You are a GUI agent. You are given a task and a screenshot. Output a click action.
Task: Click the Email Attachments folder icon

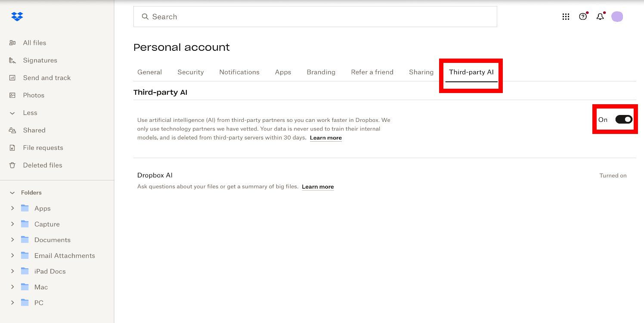25,255
